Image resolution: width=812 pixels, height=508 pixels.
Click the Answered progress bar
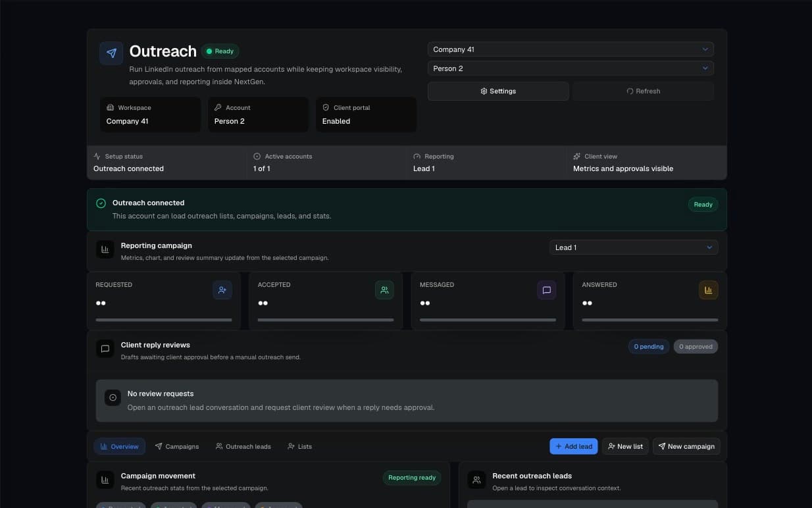(x=650, y=320)
